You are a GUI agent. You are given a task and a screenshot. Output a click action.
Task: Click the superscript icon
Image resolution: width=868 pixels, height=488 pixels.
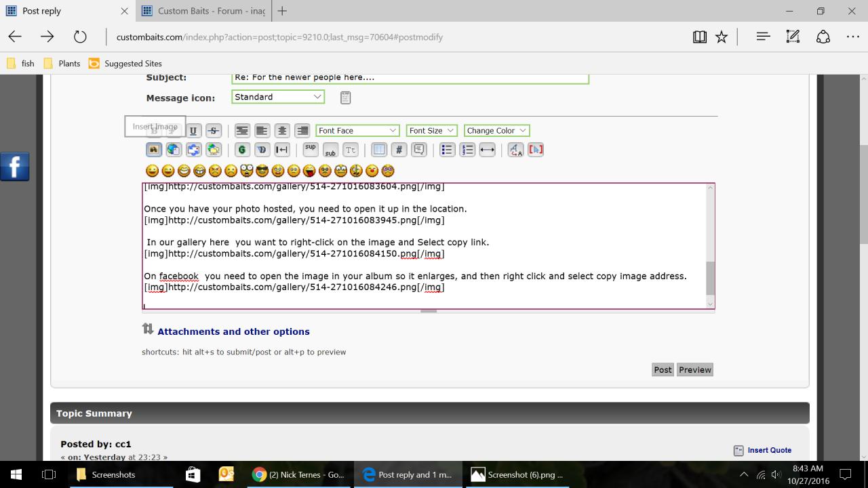pos(310,148)
